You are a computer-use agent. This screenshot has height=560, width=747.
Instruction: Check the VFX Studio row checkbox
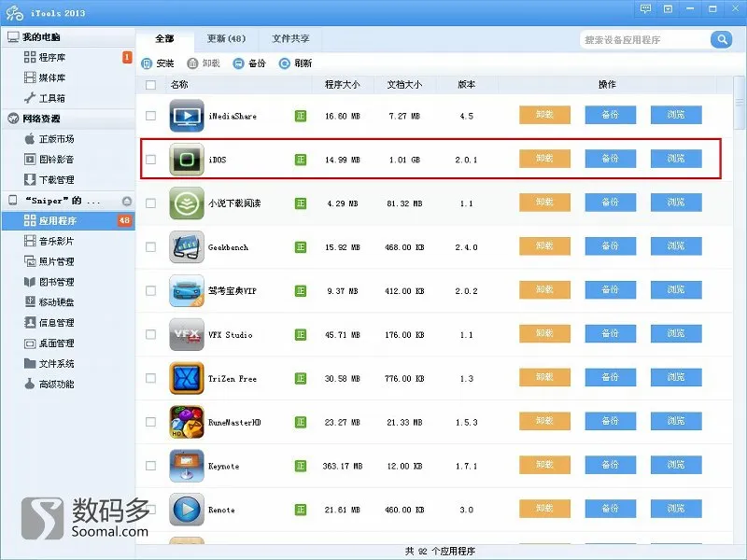[151, 335]
